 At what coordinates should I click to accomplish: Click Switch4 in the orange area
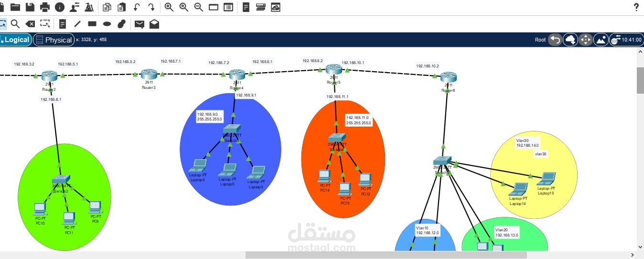pos(337,138)
